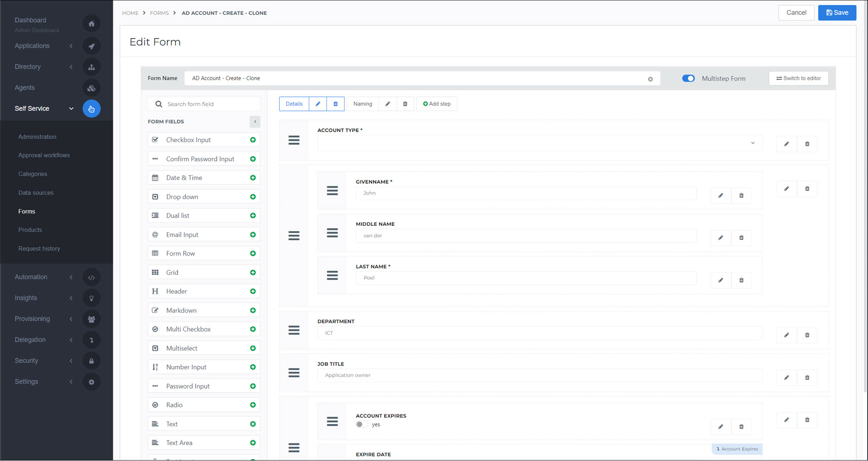The height and width of the screenshot is (461, 868).
Task: Delete the Naming step with trash icon
Action: click(x=405, y=104)
